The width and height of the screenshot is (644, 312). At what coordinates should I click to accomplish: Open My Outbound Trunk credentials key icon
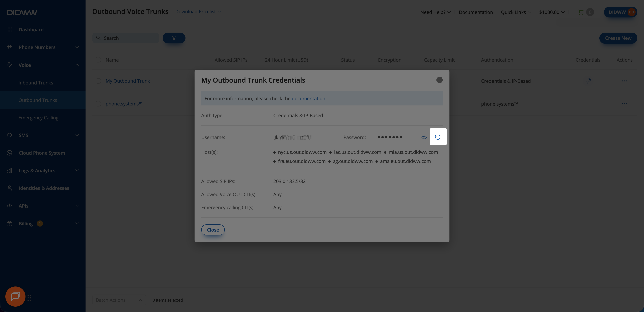point(588,81)
